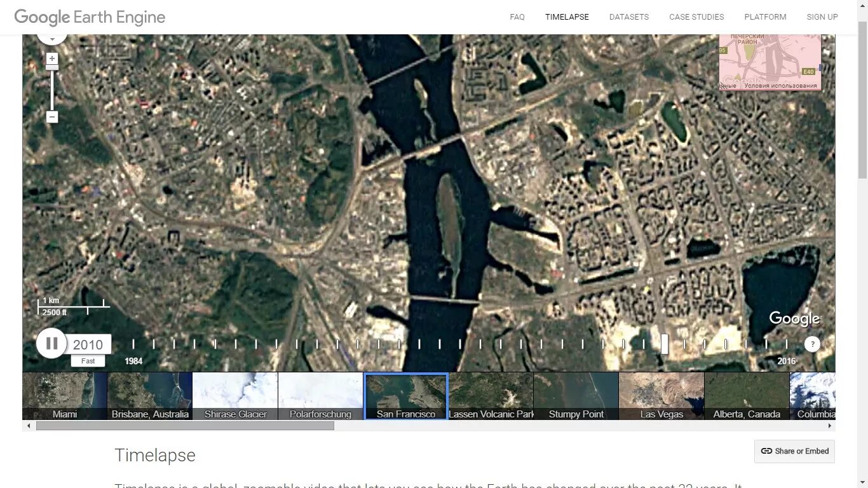This screenshot has height=488, width=868.
Task: Jump to the 1984 timeline tick
Action: pos(133,344)
